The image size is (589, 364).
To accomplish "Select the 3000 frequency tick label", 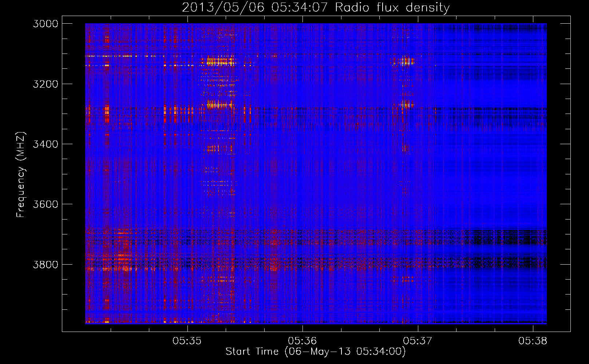I will click(46, 24).
